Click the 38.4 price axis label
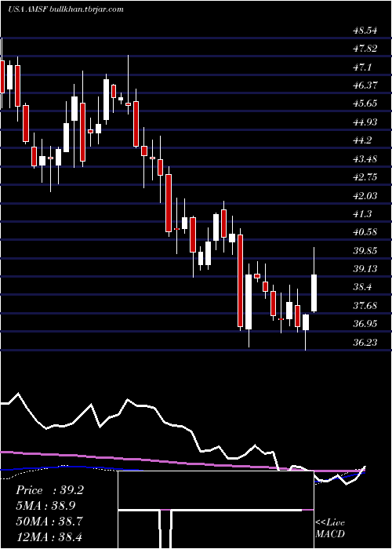Viewport: 392px width, 549px height. [362, 288]
